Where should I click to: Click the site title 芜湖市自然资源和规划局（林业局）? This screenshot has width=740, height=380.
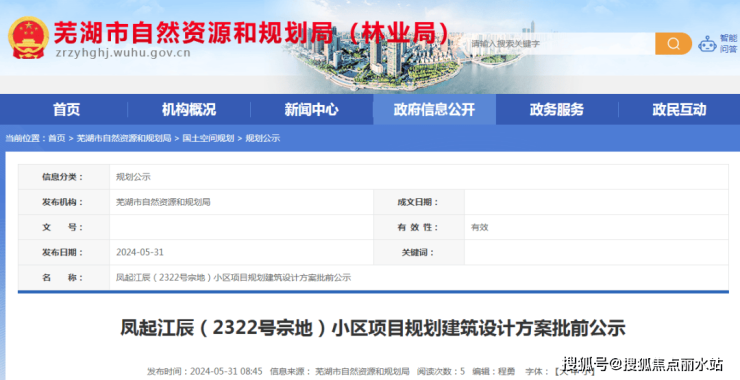pyautogui.click(x=252, y=33)
